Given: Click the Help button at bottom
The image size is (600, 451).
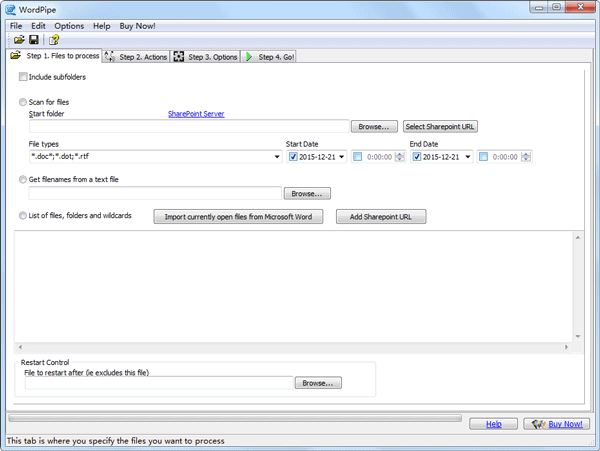Looking at the screenshot, I should (494, 424).
